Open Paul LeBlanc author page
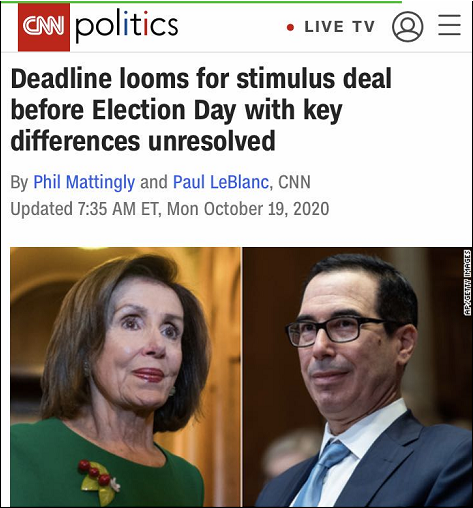Viewport: 473px width, 508px height. (221, 182)
